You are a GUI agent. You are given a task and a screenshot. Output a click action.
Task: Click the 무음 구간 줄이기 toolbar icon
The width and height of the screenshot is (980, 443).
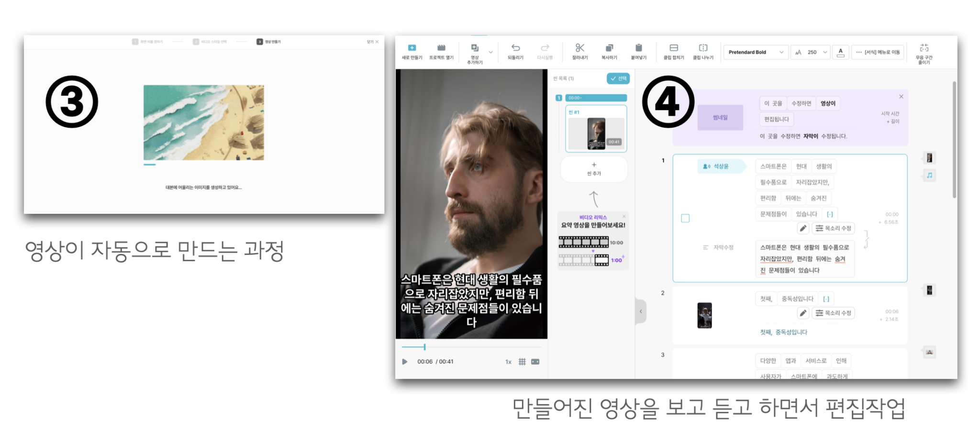(924, 53)
